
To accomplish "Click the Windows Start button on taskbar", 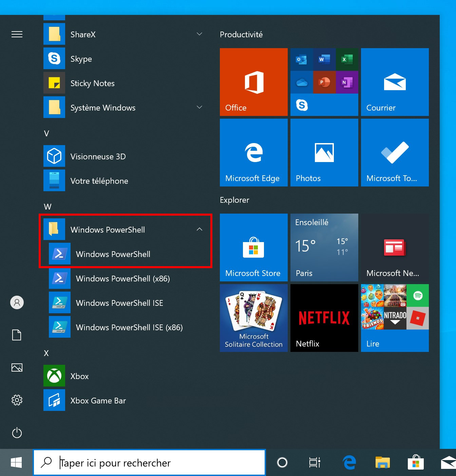I will click(16, 462).
